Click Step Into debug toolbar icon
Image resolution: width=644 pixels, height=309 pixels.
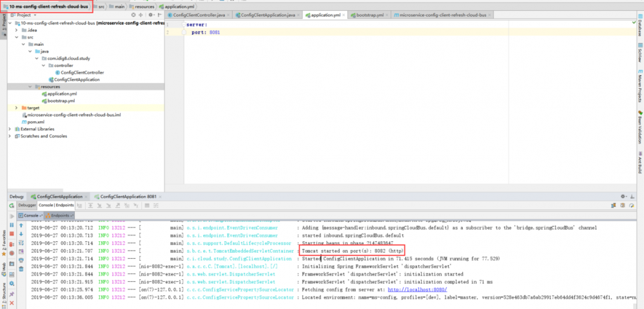coord(99,205)
